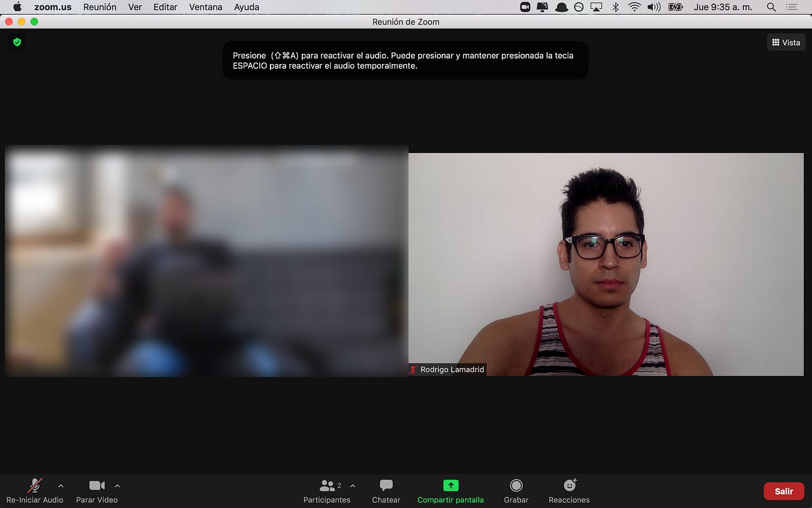Open audio options arrow next to microphone
This screenshot has height=508, width=812.
click(x=61, y=486)
